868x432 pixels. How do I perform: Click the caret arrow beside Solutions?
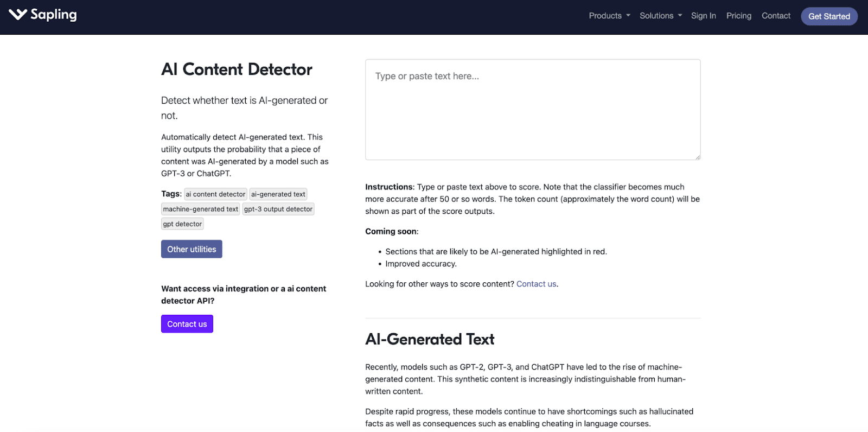680,16
